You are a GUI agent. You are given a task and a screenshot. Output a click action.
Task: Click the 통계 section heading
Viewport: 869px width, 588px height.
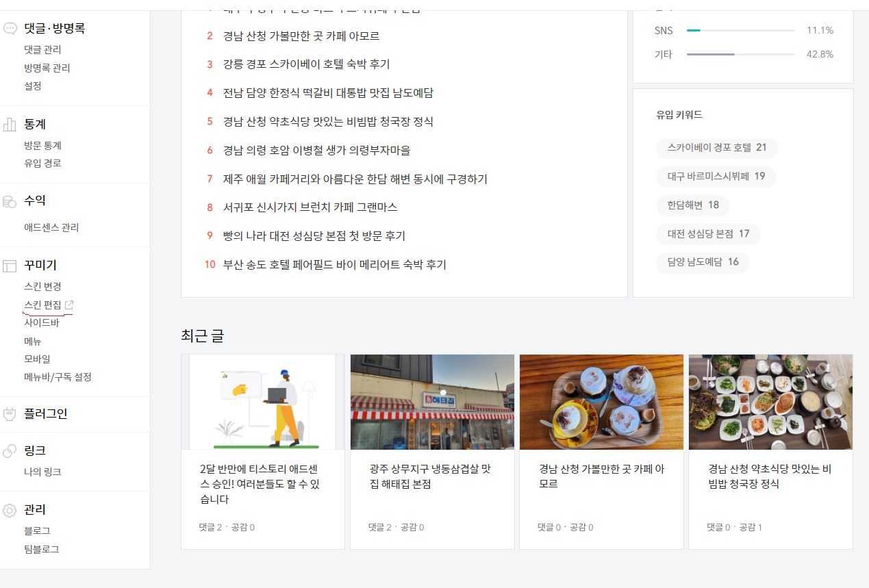35,125
